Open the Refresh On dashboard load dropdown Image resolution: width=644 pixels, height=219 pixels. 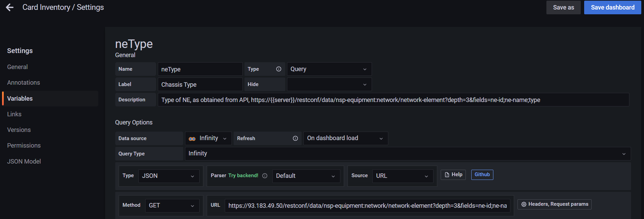pos(345,138)
